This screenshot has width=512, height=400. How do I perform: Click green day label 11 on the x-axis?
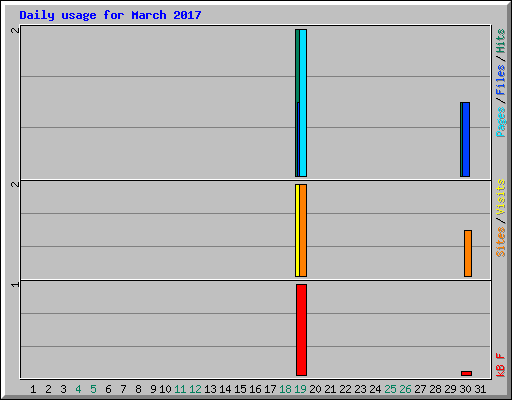[180, 389]
